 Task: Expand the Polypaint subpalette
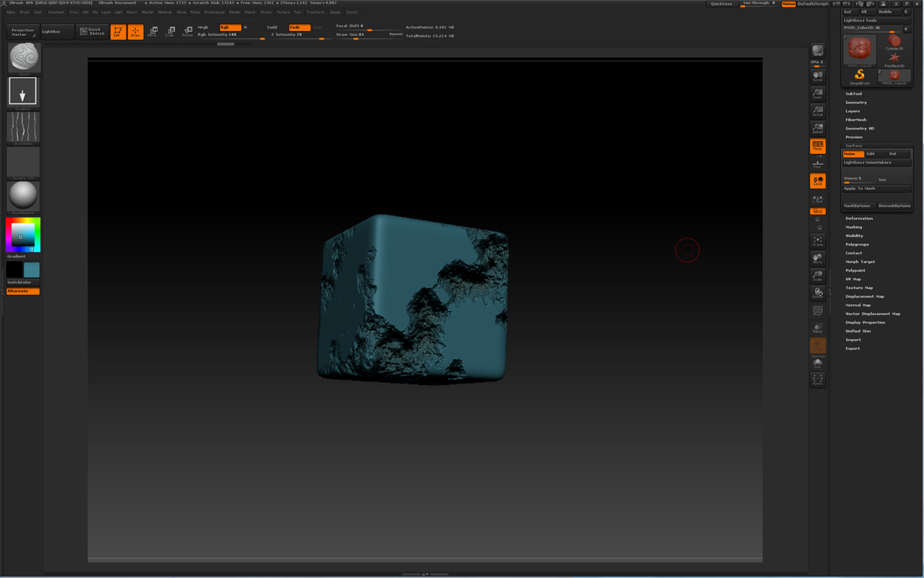tap(855, 270)
